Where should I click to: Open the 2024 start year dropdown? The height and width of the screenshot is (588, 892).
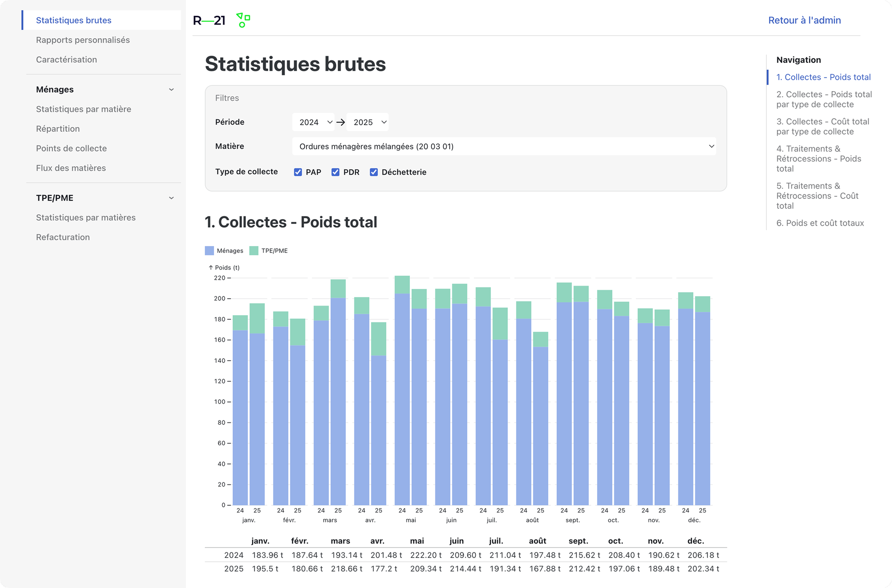coord(313,122)
